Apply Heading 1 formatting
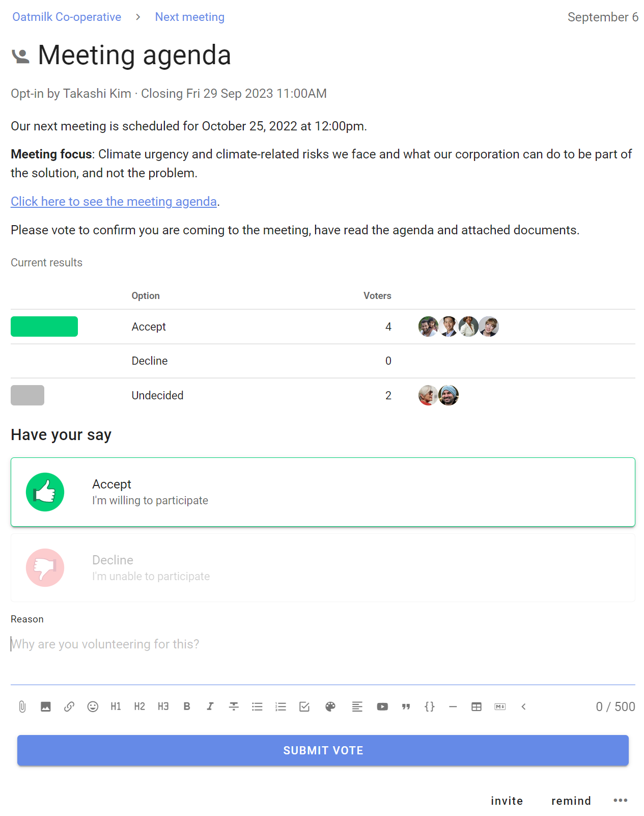The image size is (644, 816). tap(116, 706)
